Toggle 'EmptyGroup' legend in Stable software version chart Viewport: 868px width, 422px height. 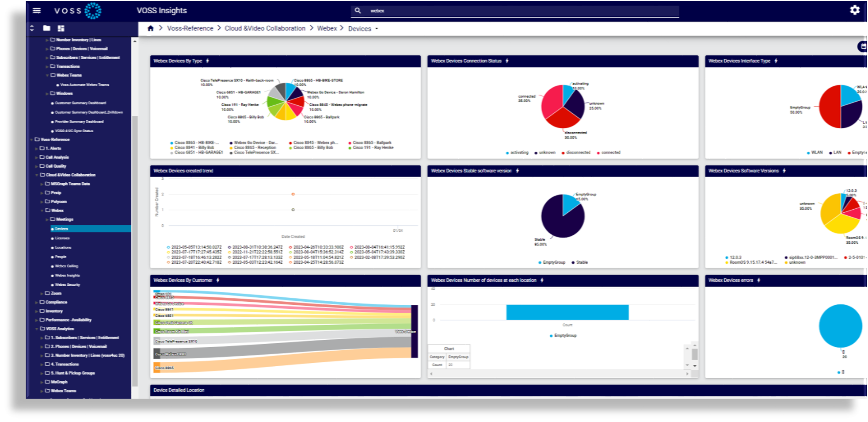click(552, 262)
